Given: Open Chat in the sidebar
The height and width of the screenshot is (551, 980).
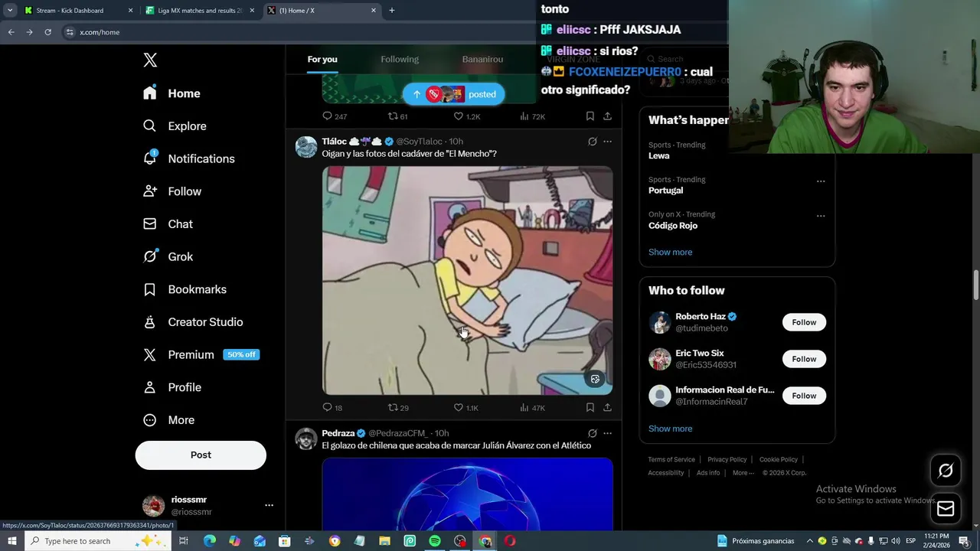Looking at the screenshot, I should 168,224.
